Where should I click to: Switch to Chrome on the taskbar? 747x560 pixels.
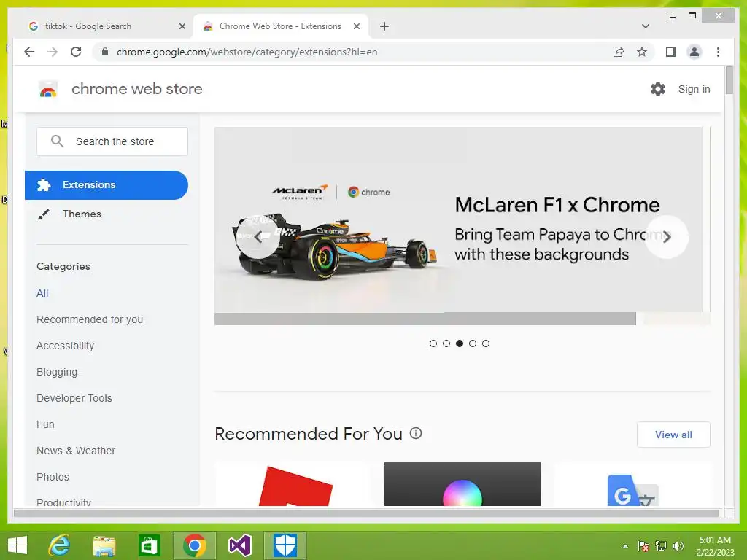point(194,545)
